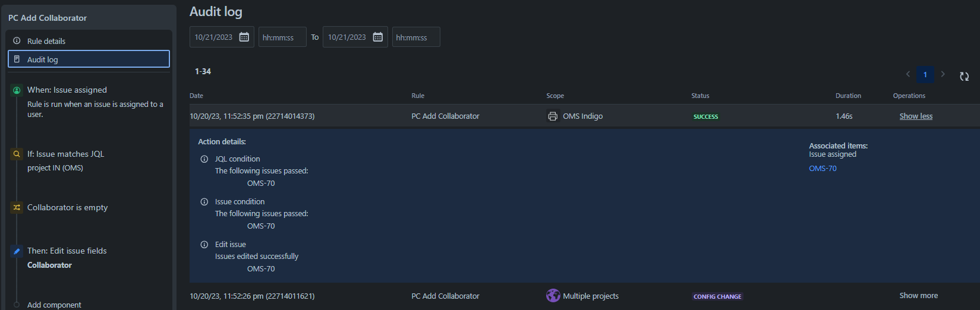The image size is (980, 310).
Task: Click the Audit log document icon
Action: click(x=17, y=59)
